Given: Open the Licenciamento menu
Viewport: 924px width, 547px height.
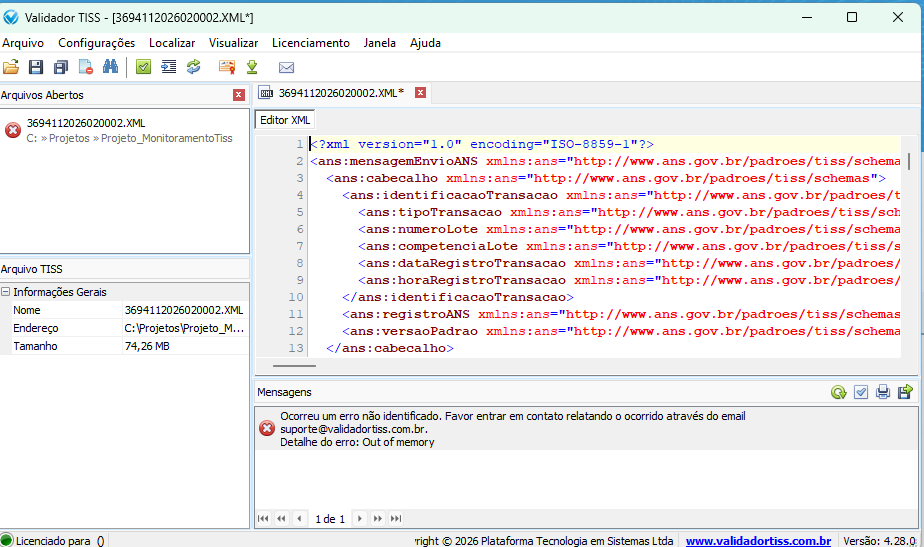Looking at the screenshot, I should pyautogui.click(x=311, y=43).
